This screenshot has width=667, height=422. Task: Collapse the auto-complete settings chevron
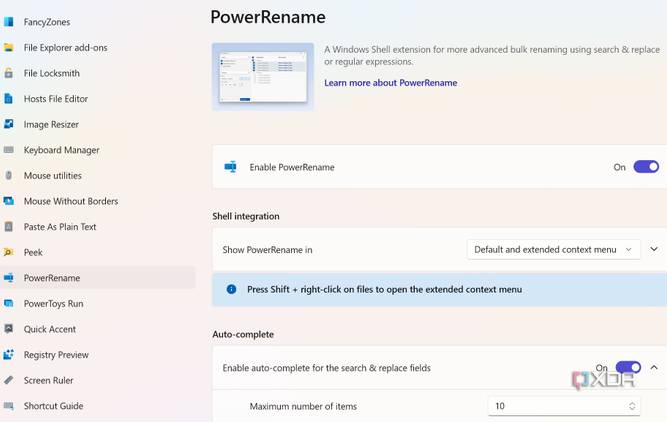(x=654, y=367)
